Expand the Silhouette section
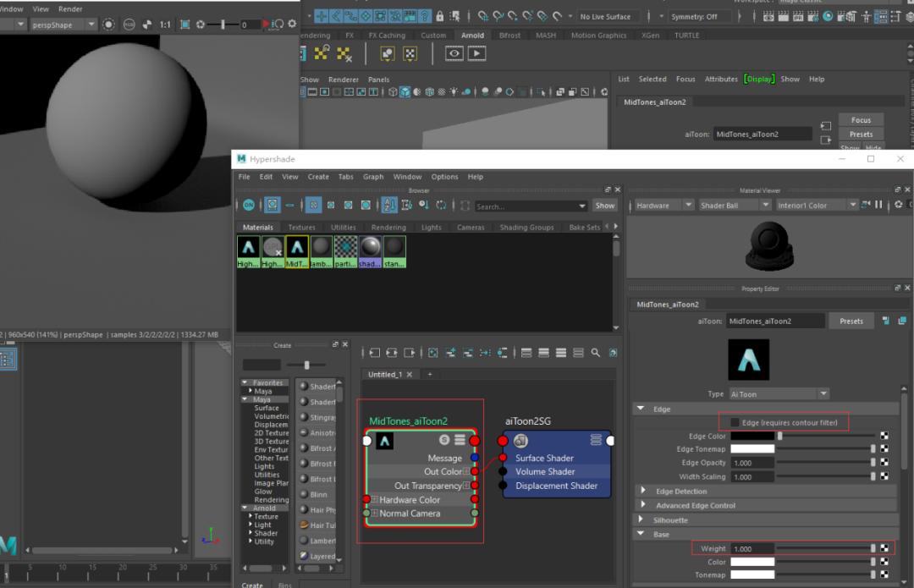The width and height of the screenshot is (914, 588). coord(641,519)
